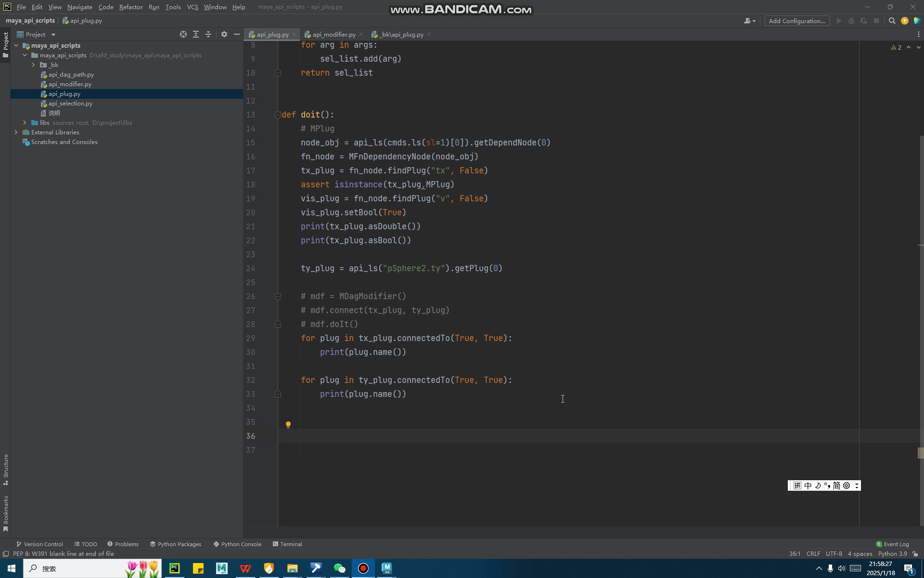Toggle IME simplified Chinese button 简

pos(836,486)
